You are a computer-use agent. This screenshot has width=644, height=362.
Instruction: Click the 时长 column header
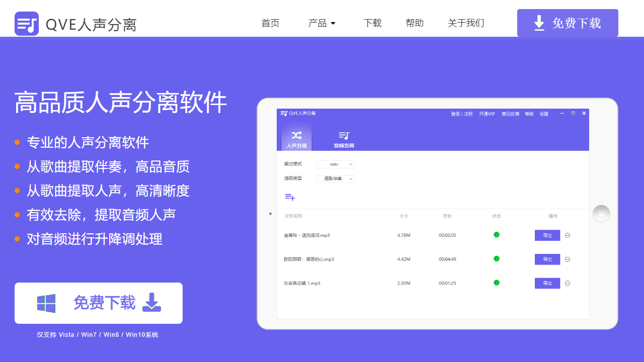click(x=447, y=216)
